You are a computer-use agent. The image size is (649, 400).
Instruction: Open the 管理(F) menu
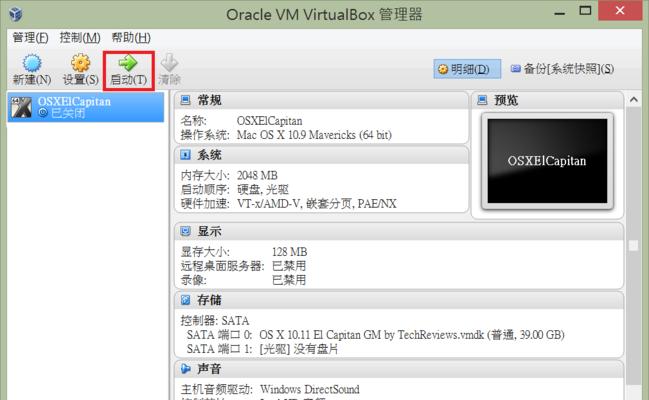pos(30,38)
